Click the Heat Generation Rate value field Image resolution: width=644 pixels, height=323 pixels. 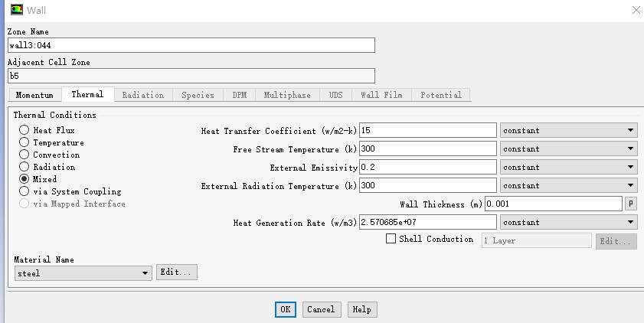pyautogui.click(x=428, y=222)
